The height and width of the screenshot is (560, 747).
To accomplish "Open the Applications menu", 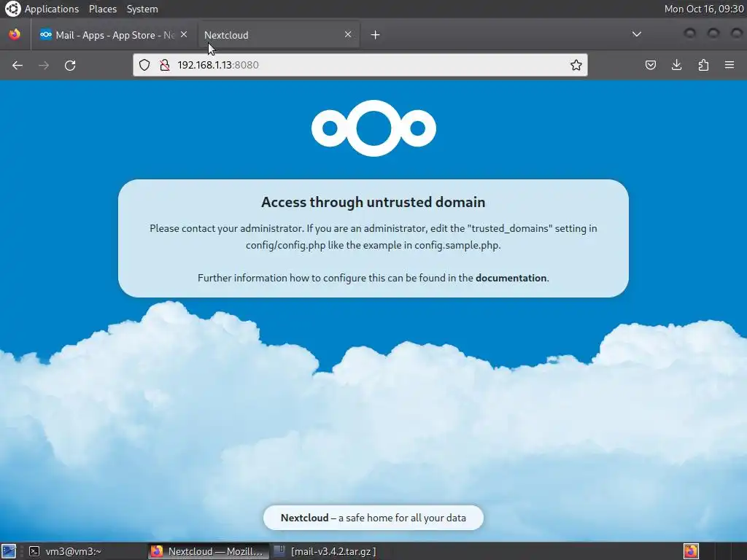I will [52, 9].
